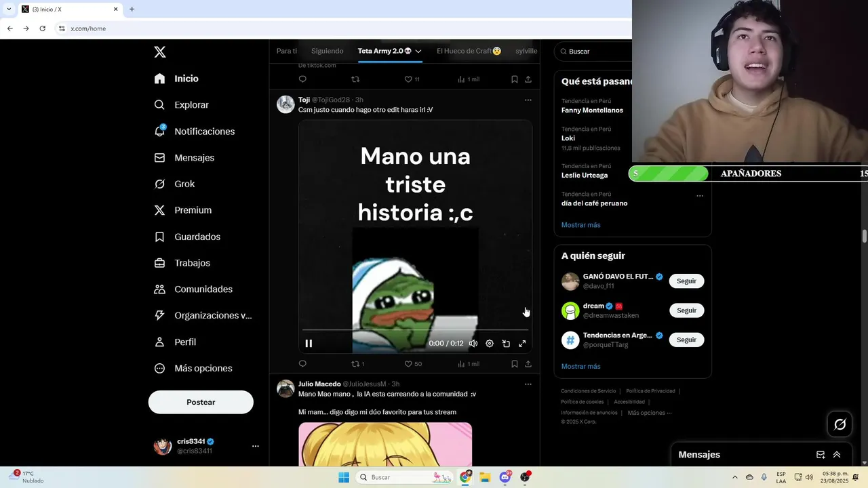Expand the Teta Army 2.0 tab chevron

click(418, 51)
